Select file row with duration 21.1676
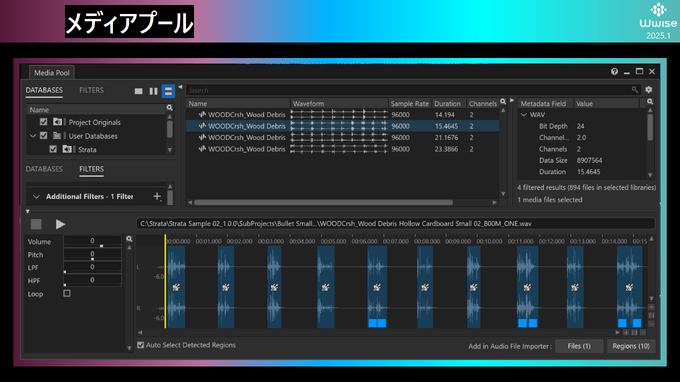Screen dimensions: 680x382 [342, 137]
